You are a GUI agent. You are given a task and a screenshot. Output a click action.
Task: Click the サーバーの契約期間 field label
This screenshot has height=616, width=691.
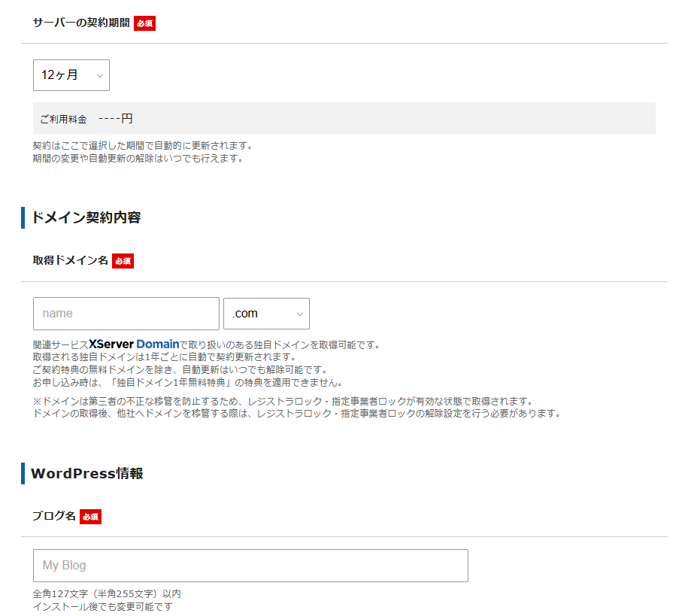coord(81,23)
